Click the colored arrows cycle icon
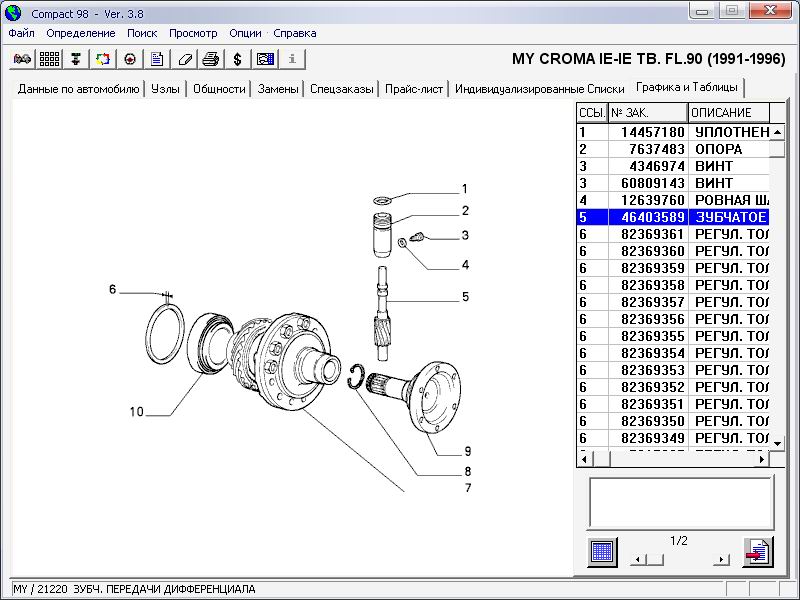Screen dimensions: 800x600 point(103,59)
